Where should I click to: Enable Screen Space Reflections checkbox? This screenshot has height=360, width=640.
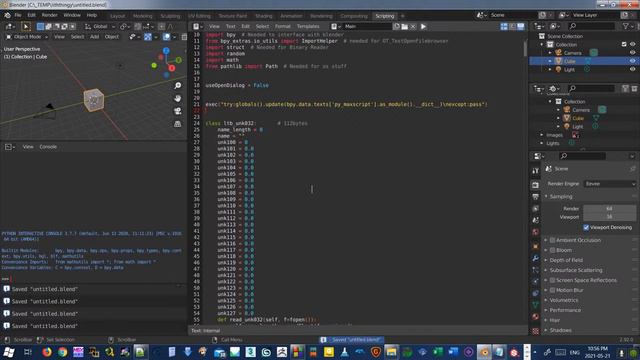(x=552, y=280)
